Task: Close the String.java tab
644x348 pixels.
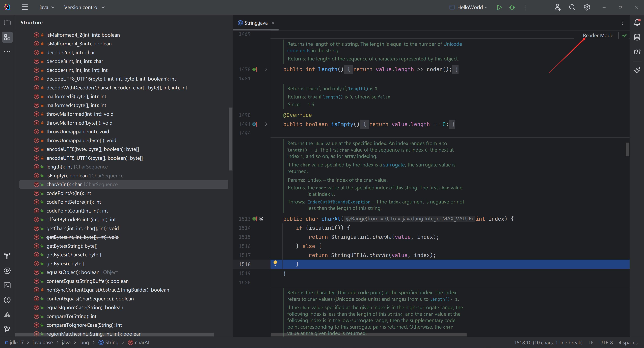Action: [x=273, y=23]
